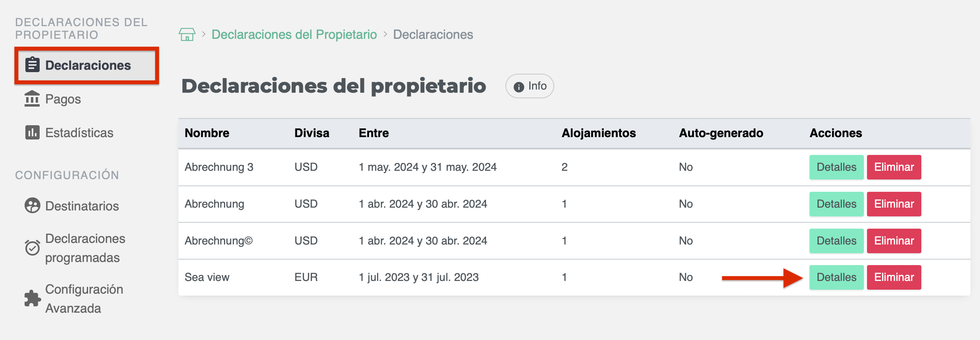Open Detalles for the Sea view statement
The image size is (980, 340).
click(x=836, y=277)
